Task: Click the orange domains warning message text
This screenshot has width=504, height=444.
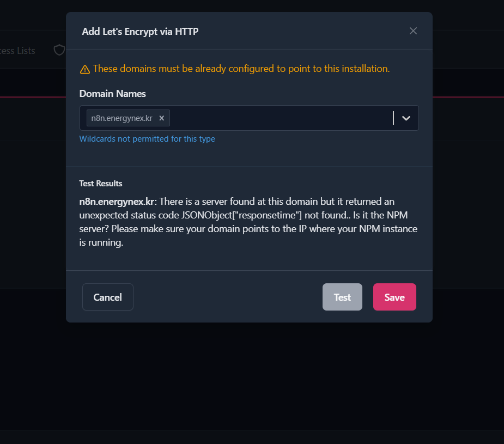Action: coord(241,69)
